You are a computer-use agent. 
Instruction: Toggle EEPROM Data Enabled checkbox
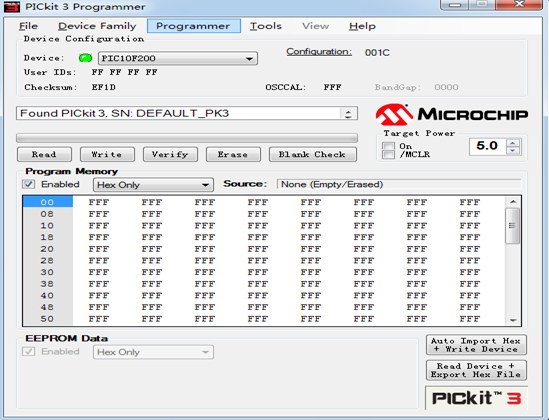coord(28,351)
